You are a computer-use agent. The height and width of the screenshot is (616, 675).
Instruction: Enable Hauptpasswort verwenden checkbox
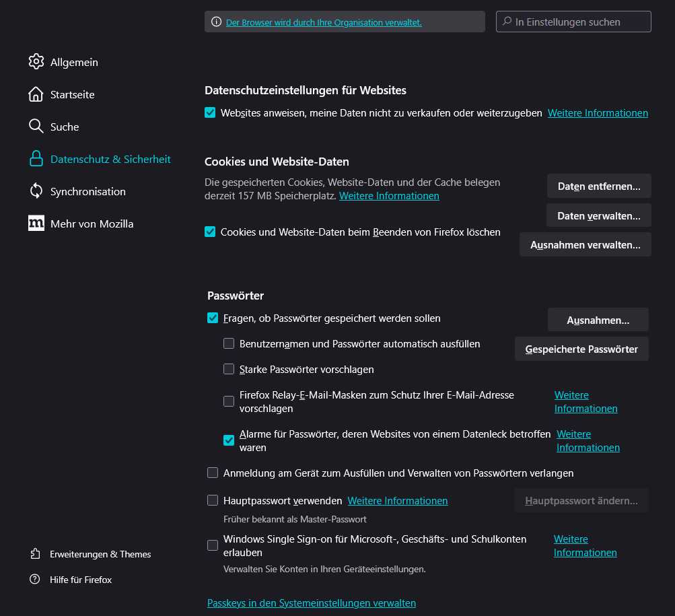point(213,500)
